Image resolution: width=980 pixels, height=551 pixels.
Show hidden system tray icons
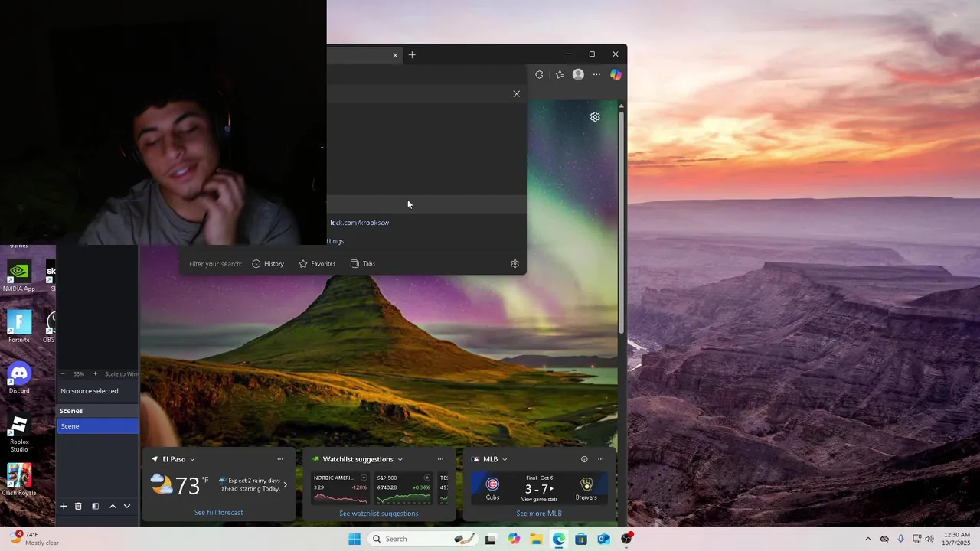867,539
